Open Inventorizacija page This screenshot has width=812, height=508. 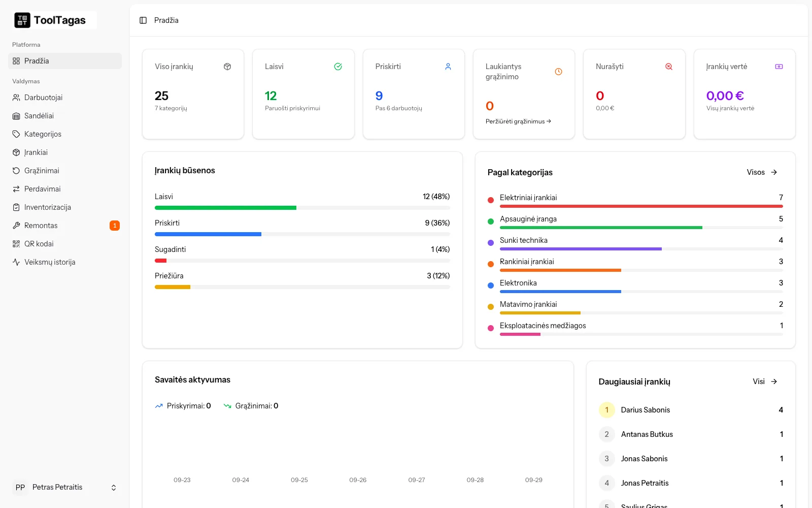click(x=65, y=207)
